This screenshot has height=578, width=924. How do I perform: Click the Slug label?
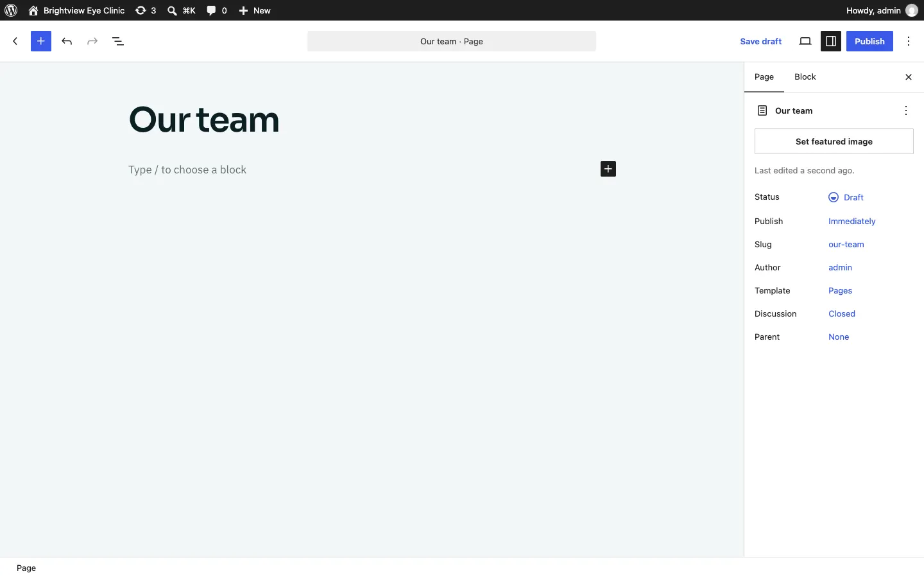[764, 245]
